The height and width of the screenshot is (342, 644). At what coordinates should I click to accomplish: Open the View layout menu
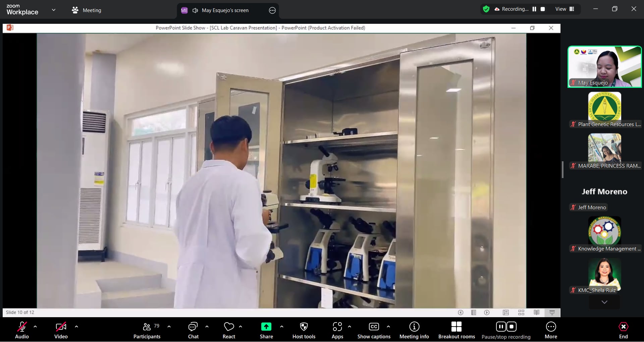click(565, 9)
